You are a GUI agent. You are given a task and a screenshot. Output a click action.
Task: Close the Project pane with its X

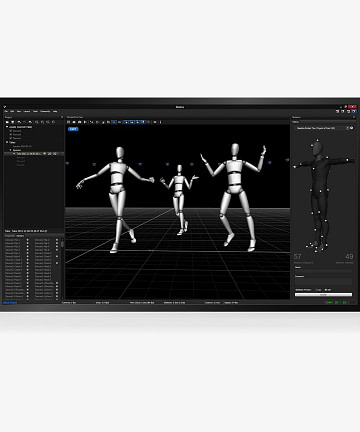(62, 117)
